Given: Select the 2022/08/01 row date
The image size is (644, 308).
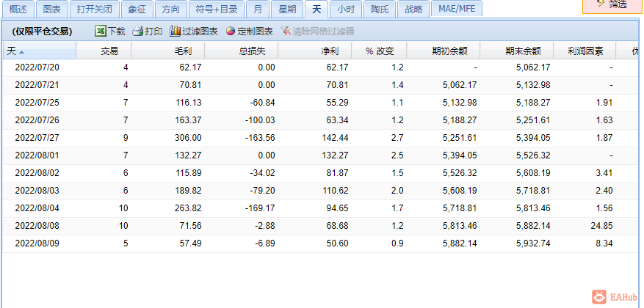Looking at the screenshot, I should click(37, 155).
